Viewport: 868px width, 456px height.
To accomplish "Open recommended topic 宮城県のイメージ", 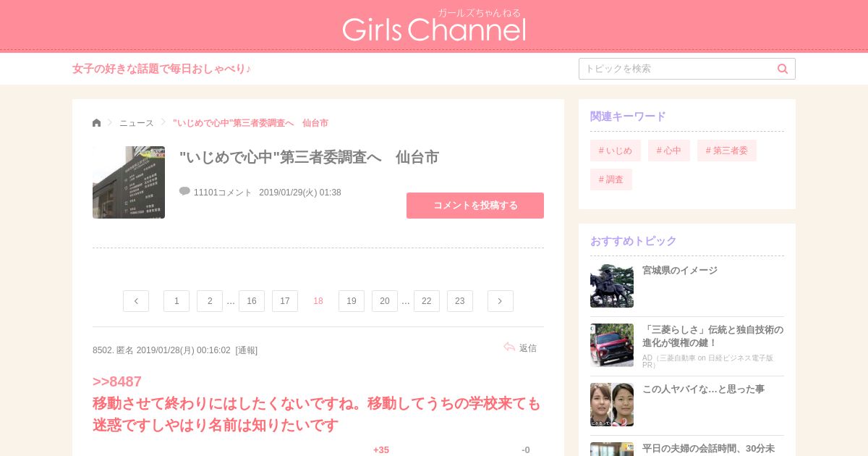I will pyautogui.click(x=680, y=270).
